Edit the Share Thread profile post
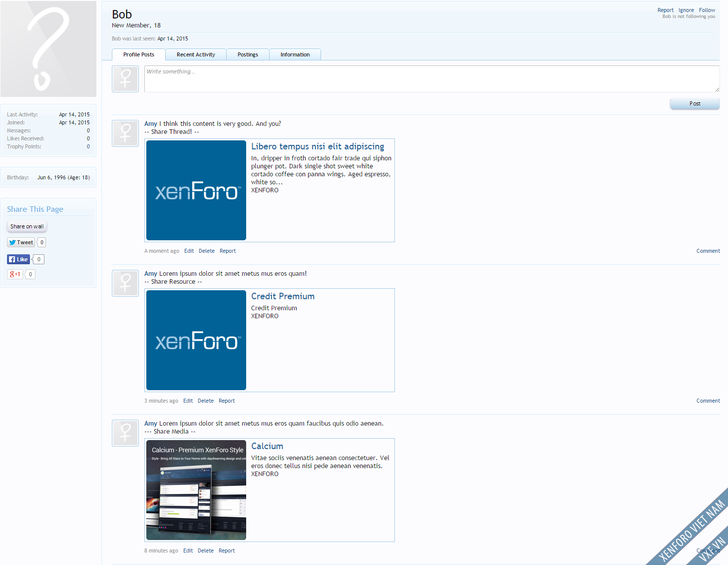This screenshot has width=728, height=565. [x=189, y=251]
